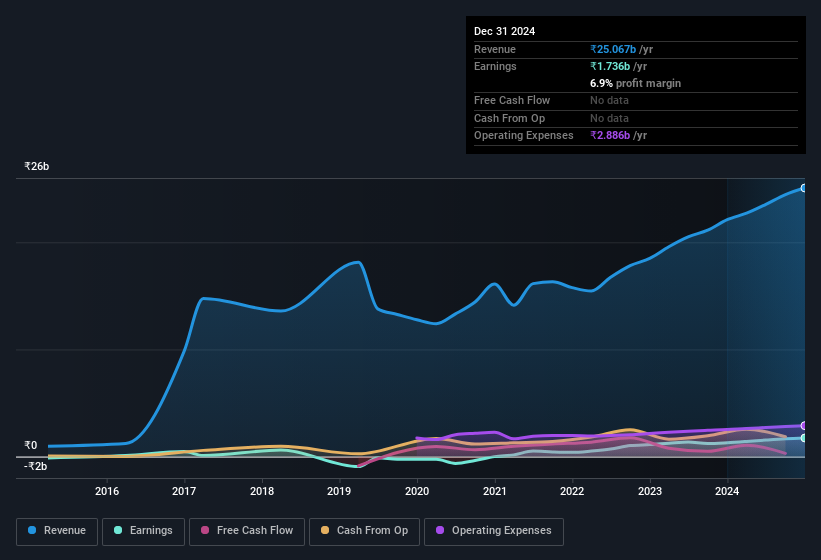Toggle the Revenue legend button

(57, 531)
